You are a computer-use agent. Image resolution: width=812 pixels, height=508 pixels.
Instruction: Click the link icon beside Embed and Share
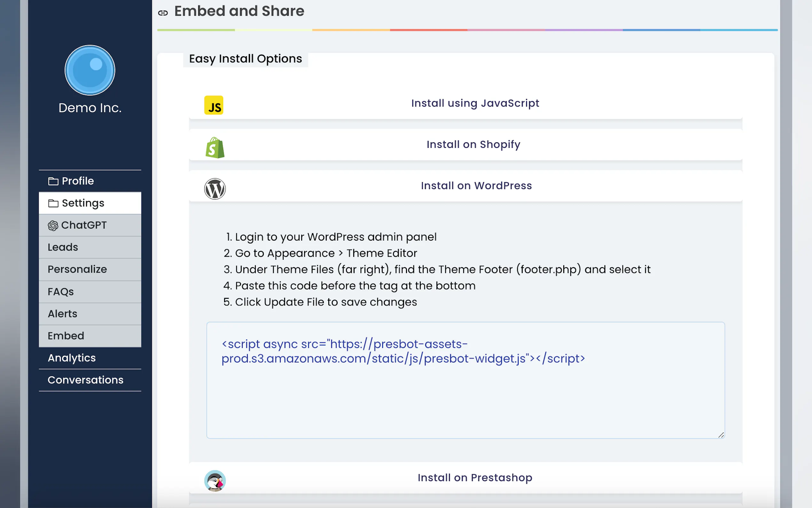163,13
